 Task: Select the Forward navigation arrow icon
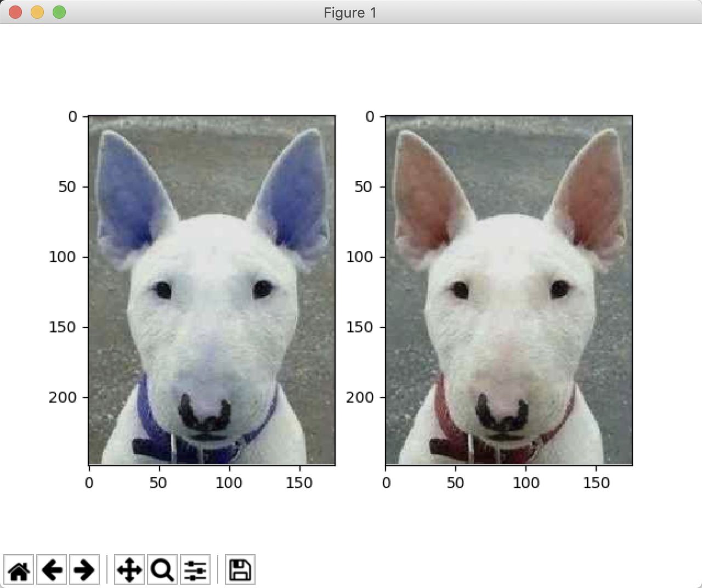click(x=84, y=569)
